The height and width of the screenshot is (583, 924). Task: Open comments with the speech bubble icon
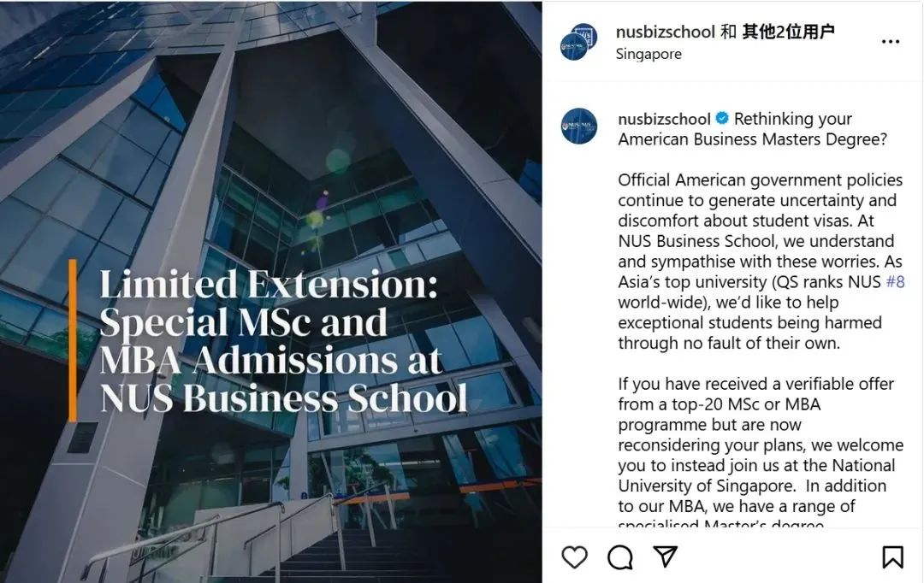pyautogui.click(x=620, y=557)
